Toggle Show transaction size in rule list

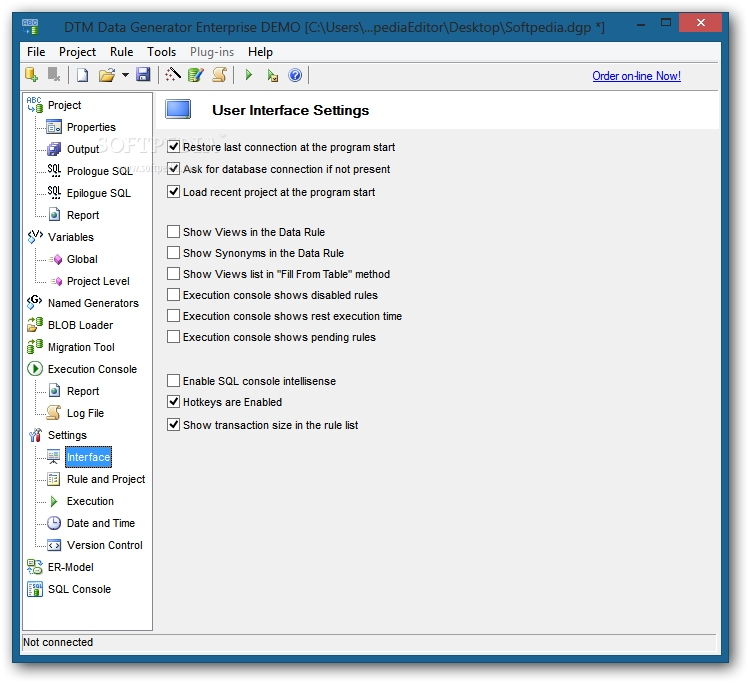173,425
